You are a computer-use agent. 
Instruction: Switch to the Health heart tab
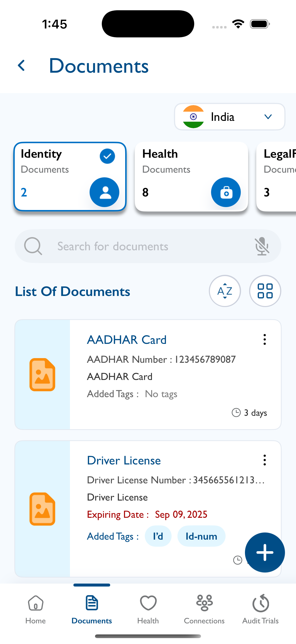(148, 610)
